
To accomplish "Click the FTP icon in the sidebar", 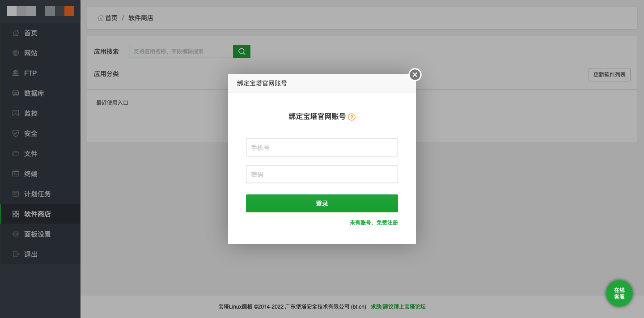I will pyautogui.click(x=16, y=73).
